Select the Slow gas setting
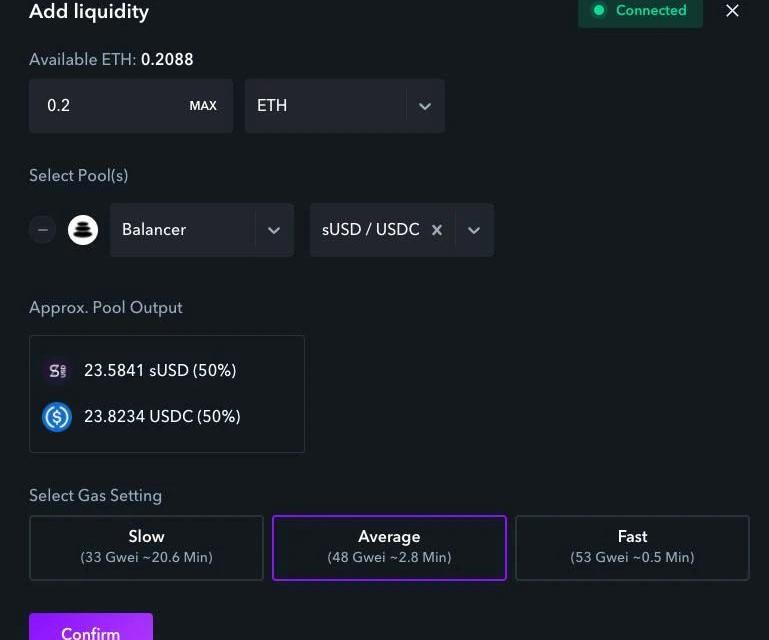Image resolution: width=769 pixels, height=640 pixels. 146,547
